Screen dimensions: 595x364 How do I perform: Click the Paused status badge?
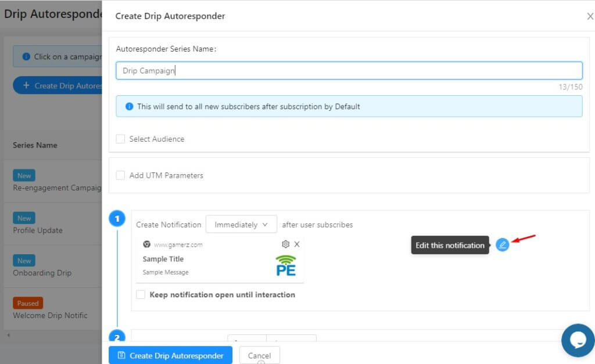pos(28,303)
